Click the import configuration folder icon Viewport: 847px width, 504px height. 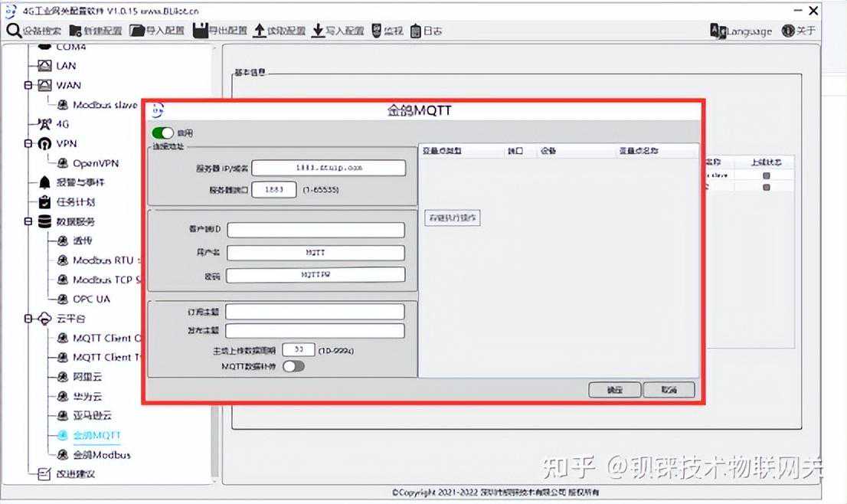(136, 31)
